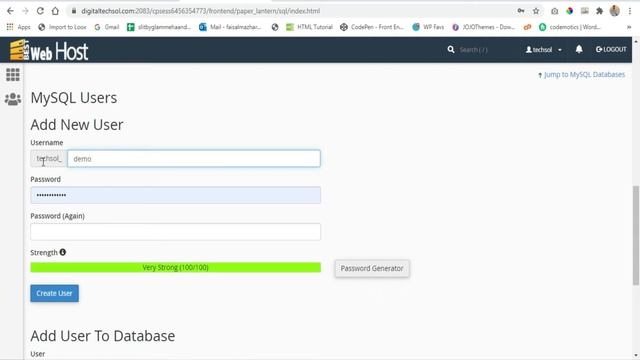Open the Gmail bookmark

click(107, 27)
